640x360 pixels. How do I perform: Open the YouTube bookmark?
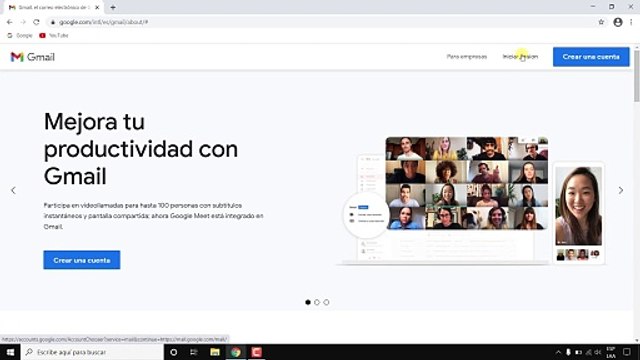pyautogui.click(x=54, y=36)
